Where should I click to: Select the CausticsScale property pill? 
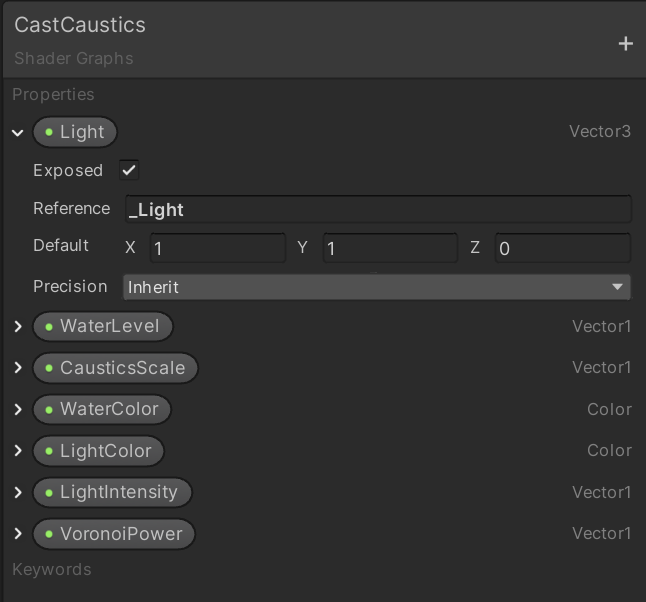[115, 368]
